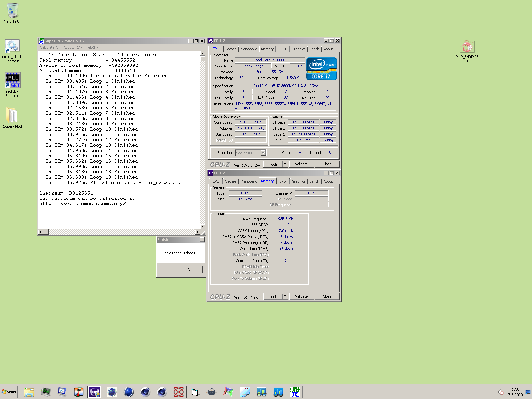Click the Super PI title bar icon
Image resolution: width=532 pixels, height=399 pixels.
pyautogui.click(x=41, y=41)
